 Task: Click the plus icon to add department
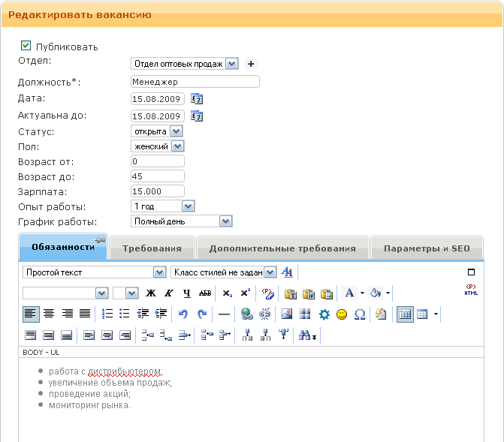251,64
